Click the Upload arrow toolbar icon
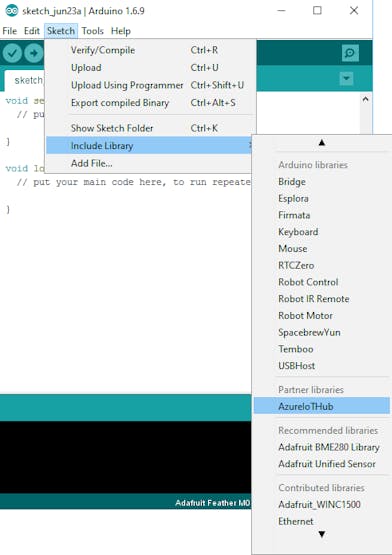This screenshot has height=555, width=392. (34, 53)
